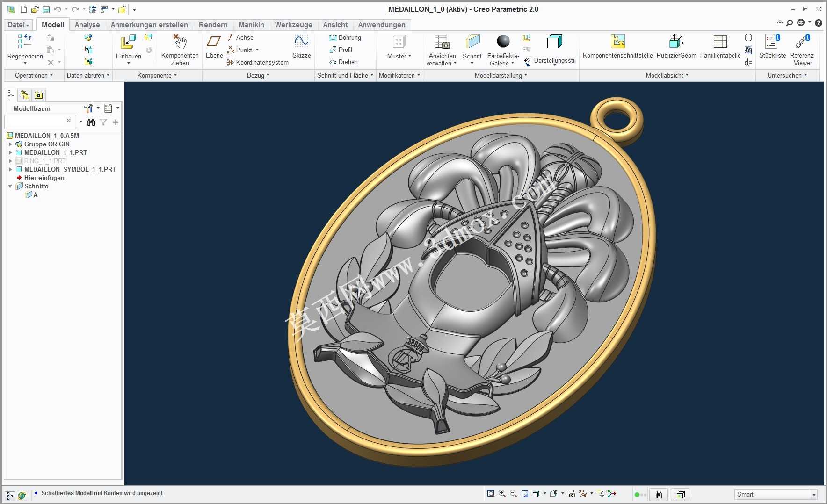The image size is (827, 504).
Task: Add a filter with the plus icon in model tree
Action: 116,122
